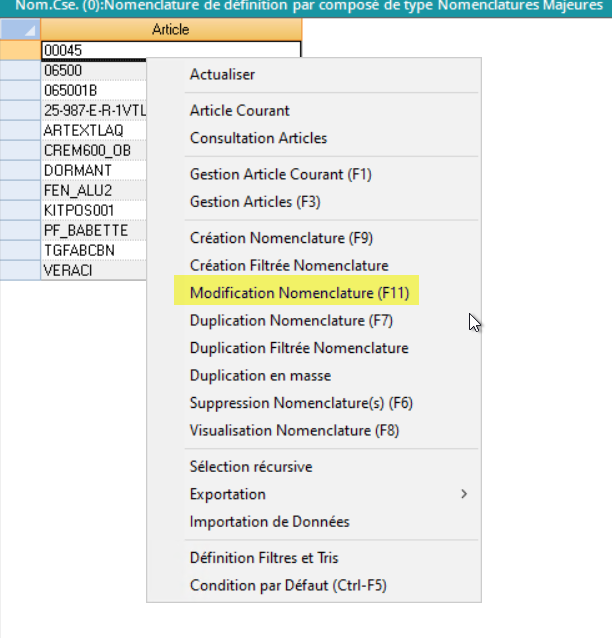
Task: Choose Création Filtrée Nomenclature
Action: coord(288,266)
